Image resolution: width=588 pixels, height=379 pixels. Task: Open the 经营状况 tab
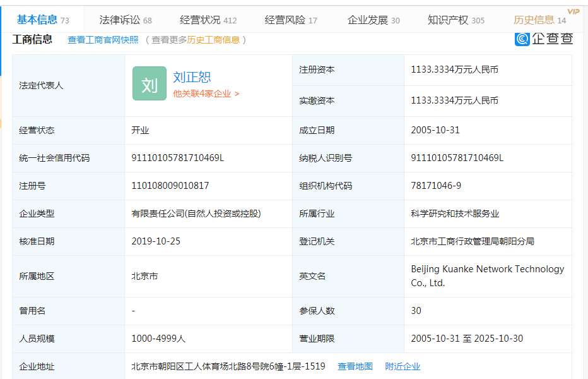208,20
